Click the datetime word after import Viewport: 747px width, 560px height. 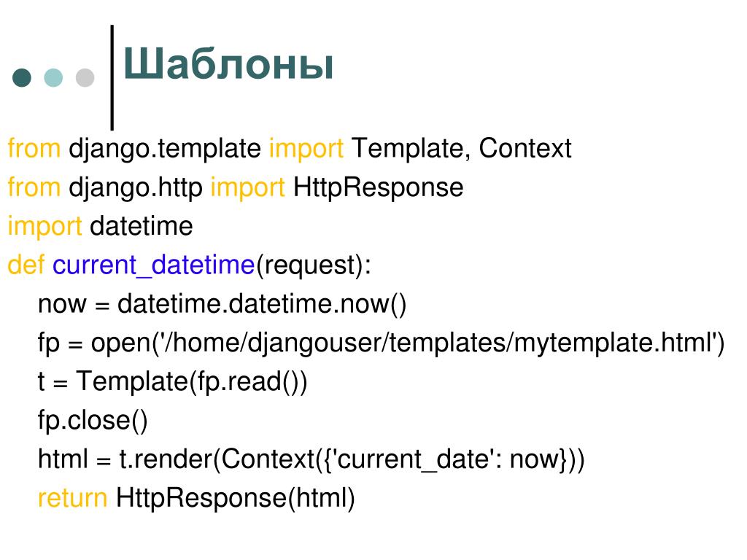coord(142,226)
